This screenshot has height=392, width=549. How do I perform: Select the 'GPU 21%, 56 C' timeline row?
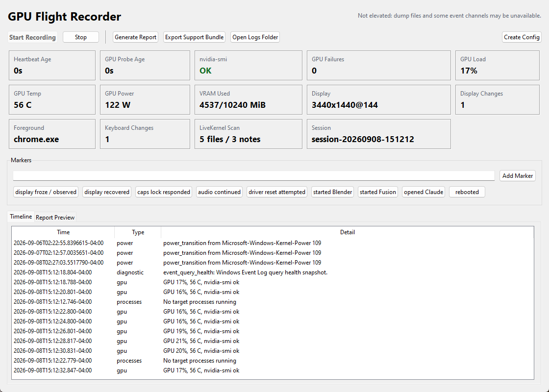tap(273, 341)
